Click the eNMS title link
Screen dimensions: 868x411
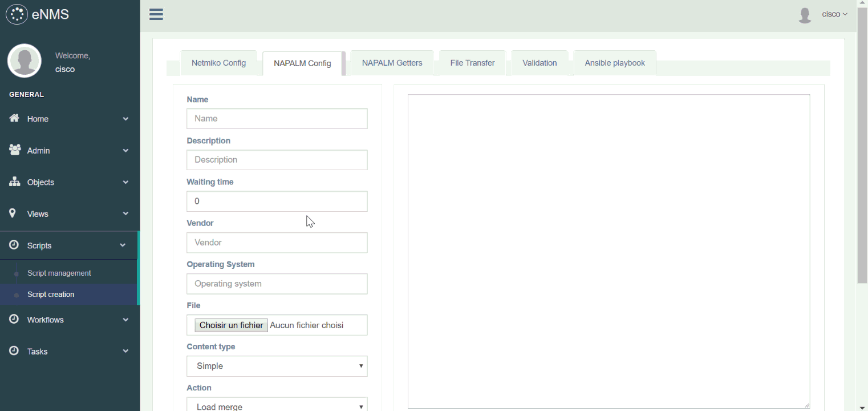coord(50,14)
